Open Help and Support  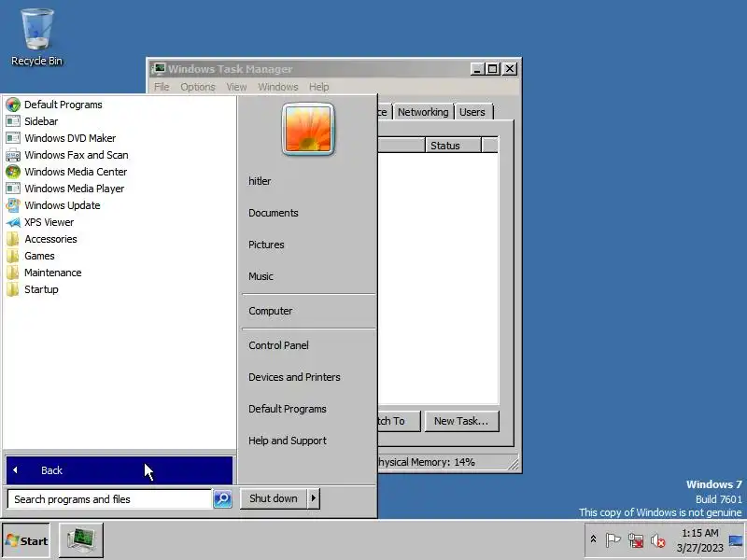click(288, 441)
